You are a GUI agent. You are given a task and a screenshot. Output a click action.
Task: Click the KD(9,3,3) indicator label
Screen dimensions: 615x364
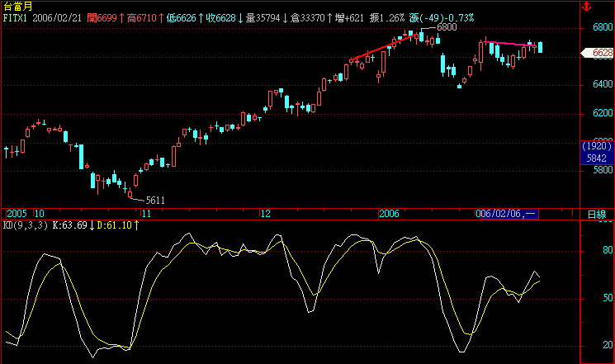(26, 225)
